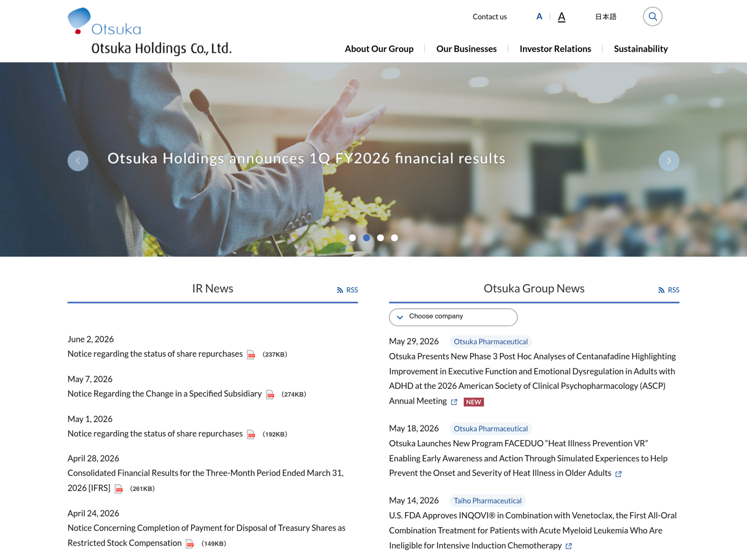This screenshot has height=560, width=747.
Task: Select the first carousel dot
Action: [353, 238]
